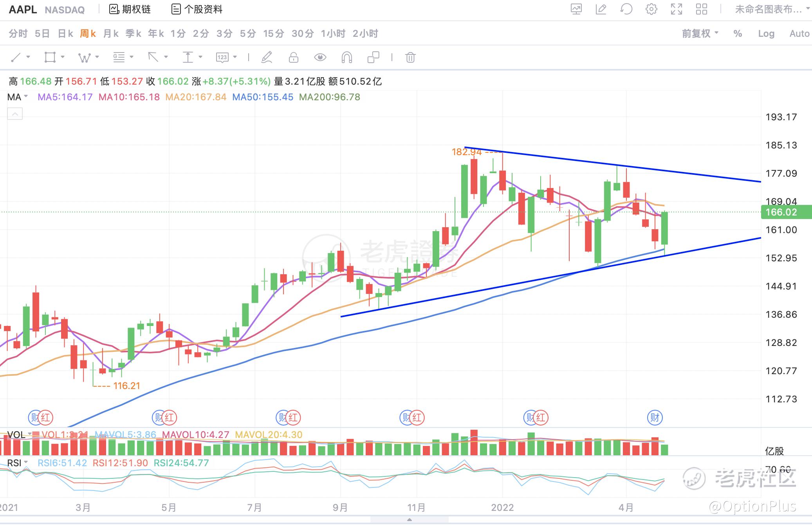
Task: Toggle the Auto scale
Action: [799, 34]
